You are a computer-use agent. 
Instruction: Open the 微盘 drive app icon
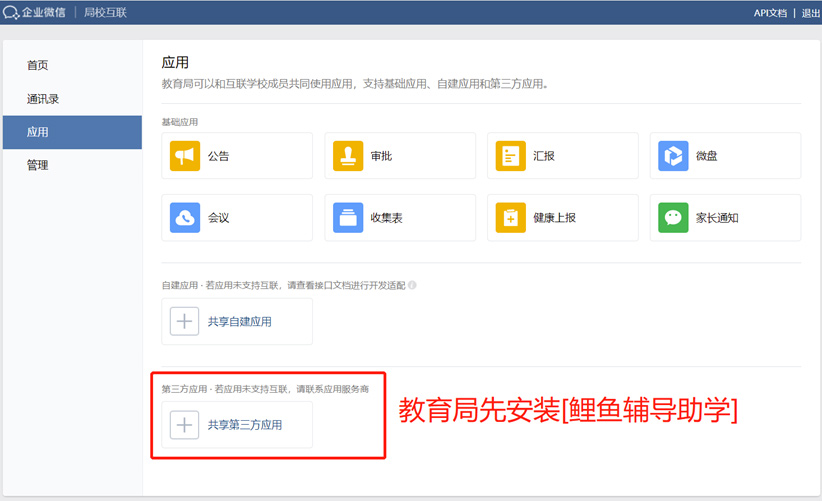click(x=673, y=156)
